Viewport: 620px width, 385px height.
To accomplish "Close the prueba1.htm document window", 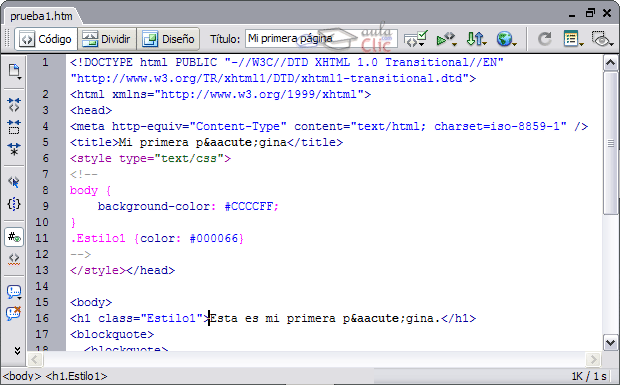I will (607, 13).
